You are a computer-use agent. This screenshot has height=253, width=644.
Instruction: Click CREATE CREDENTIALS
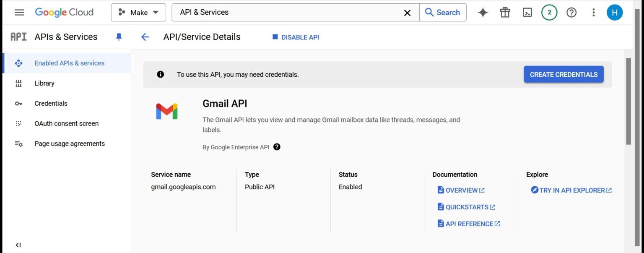click(x=563, y=74)
